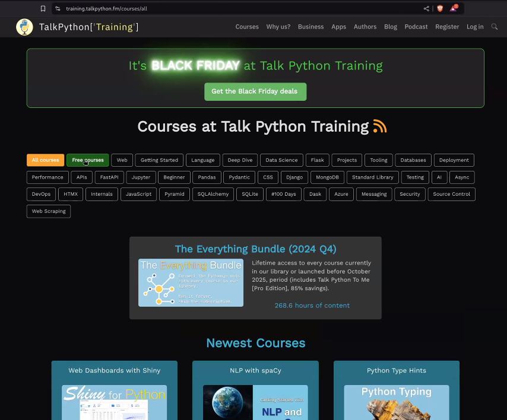Filter by the Dask tag

point(315,194)
